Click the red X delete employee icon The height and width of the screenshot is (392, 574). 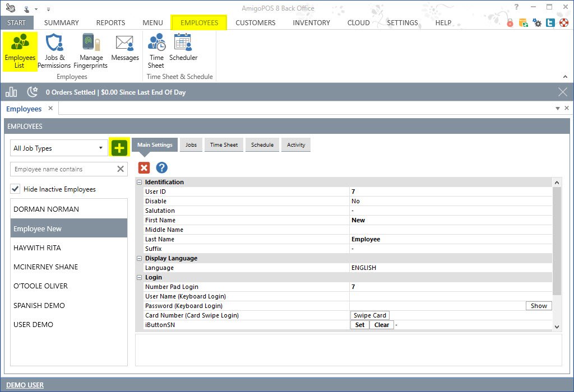[144, 167]
